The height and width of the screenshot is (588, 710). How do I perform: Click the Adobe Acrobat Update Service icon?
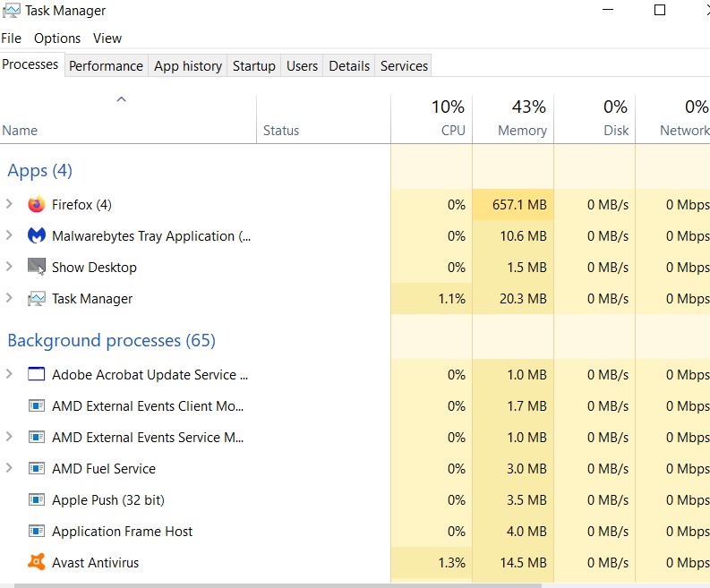pos(37,374)
